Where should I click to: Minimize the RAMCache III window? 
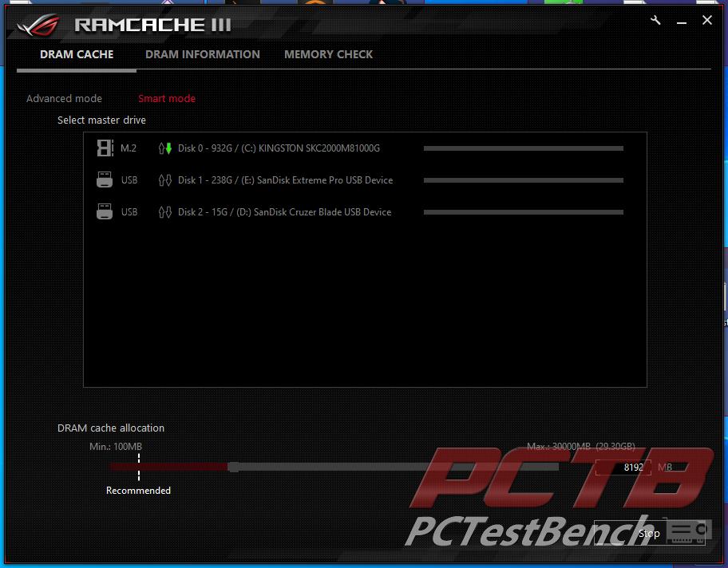click(x=682, y=22)
